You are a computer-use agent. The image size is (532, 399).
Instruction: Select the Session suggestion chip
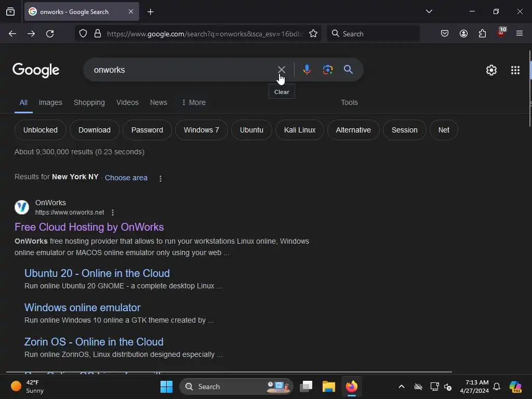click(x=404, y=130)
